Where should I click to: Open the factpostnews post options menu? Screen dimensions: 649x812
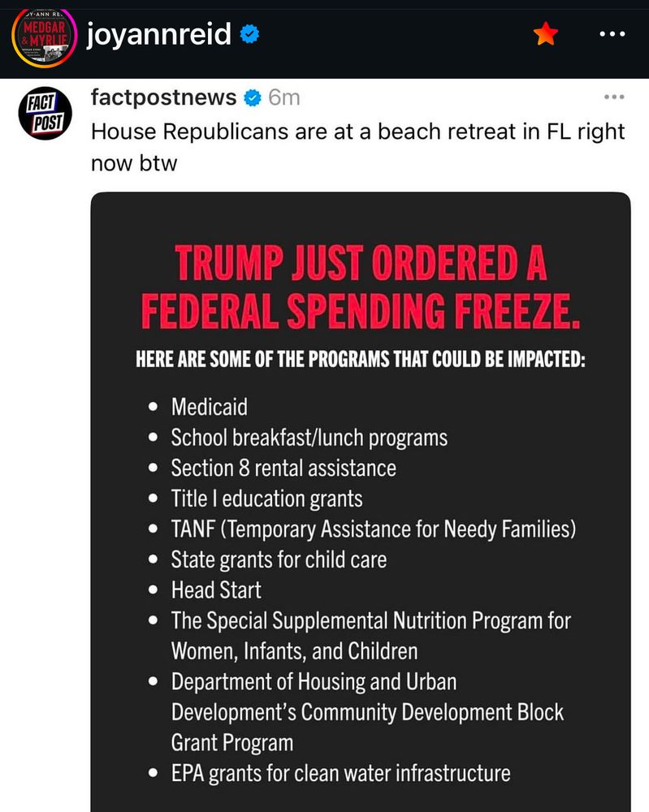coord(614,97)
